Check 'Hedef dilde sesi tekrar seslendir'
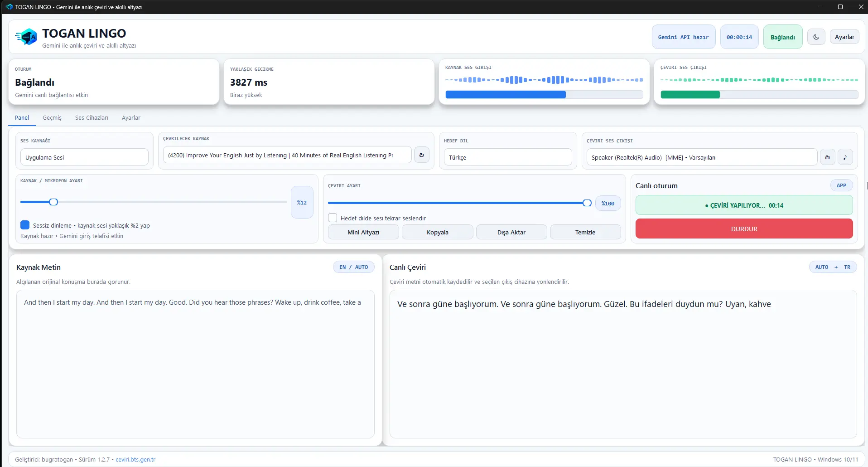 pyautogui.click(x=333, y=218)
